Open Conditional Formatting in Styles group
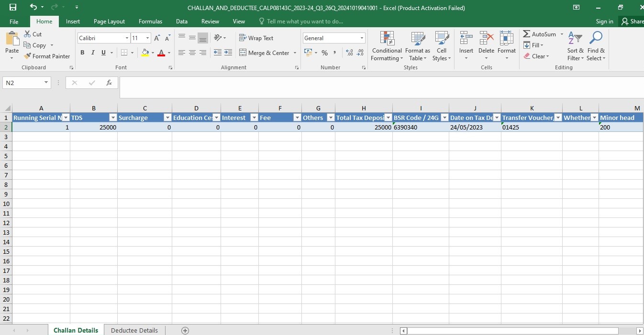Screen dimensions: 644x335 (x=387, y=47)
